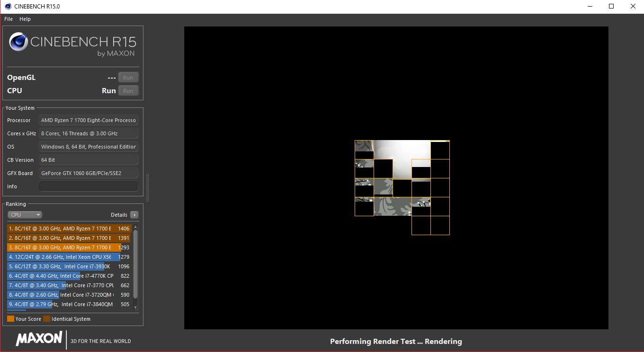Click the Cinebench title bar app icon

pos(8,6)
